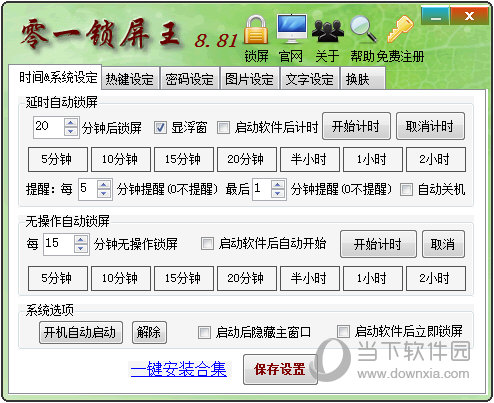The height and width of the screenshot is (403, 494).
Task: Choose 20分钟 preset in 无操作自动锁屏
Action: 247,278
